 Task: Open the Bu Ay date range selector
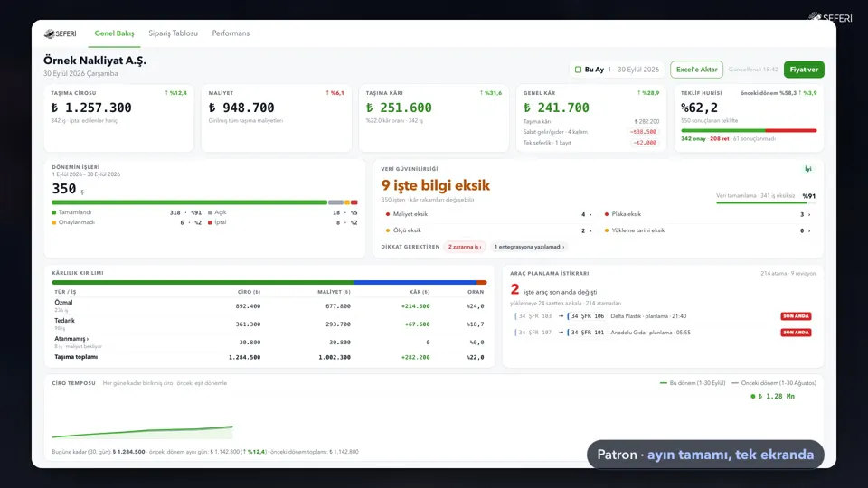[x=618, y=70]
